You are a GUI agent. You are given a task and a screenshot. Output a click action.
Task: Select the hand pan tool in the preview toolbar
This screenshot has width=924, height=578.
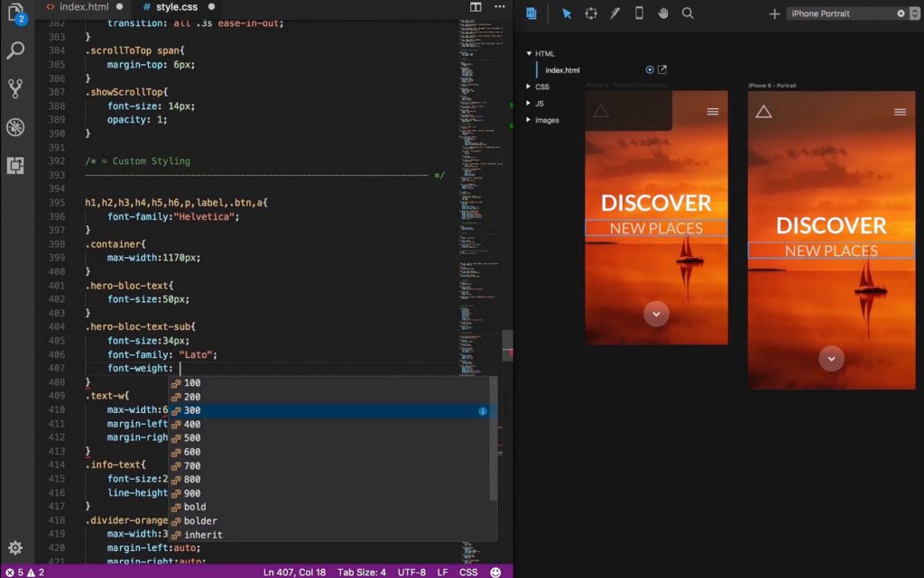pyautogui.click(x=664, y=14)
